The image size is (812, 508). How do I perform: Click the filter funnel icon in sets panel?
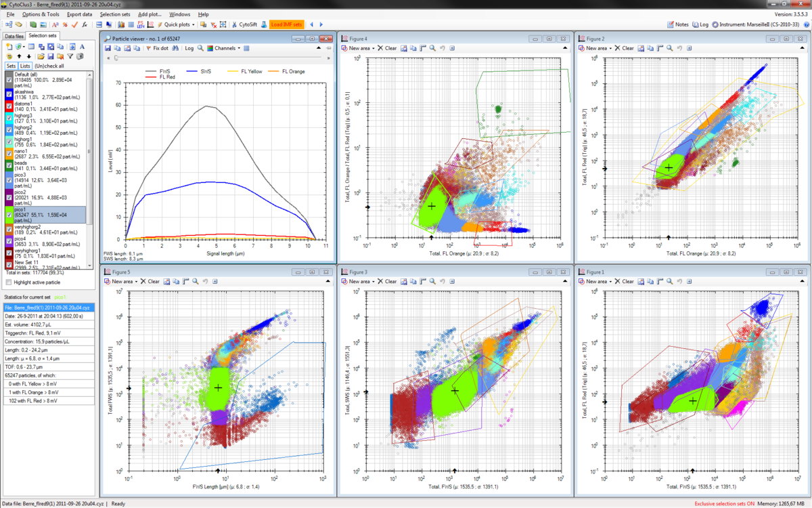click(70, 56)
